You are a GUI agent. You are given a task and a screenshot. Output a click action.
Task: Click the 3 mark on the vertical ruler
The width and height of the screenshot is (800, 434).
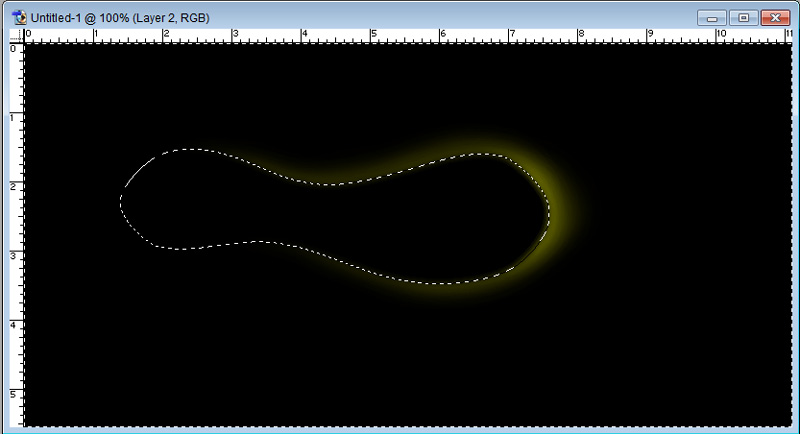click(x=13, y=256)
